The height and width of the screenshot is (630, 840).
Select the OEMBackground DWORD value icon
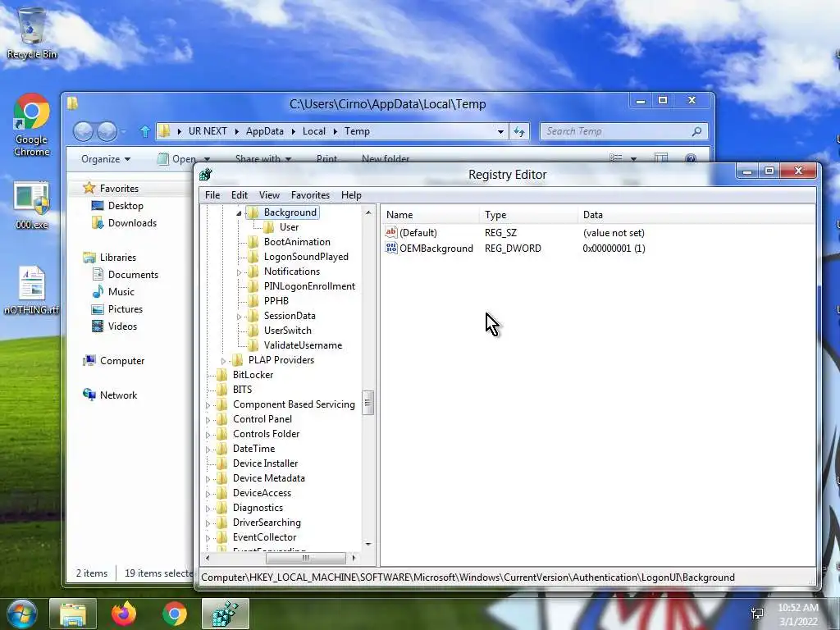391,248
